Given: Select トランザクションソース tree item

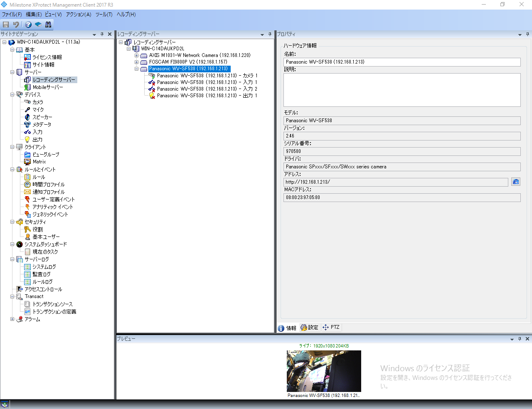Looking at the screenshot, I should [x=52, y=304].
